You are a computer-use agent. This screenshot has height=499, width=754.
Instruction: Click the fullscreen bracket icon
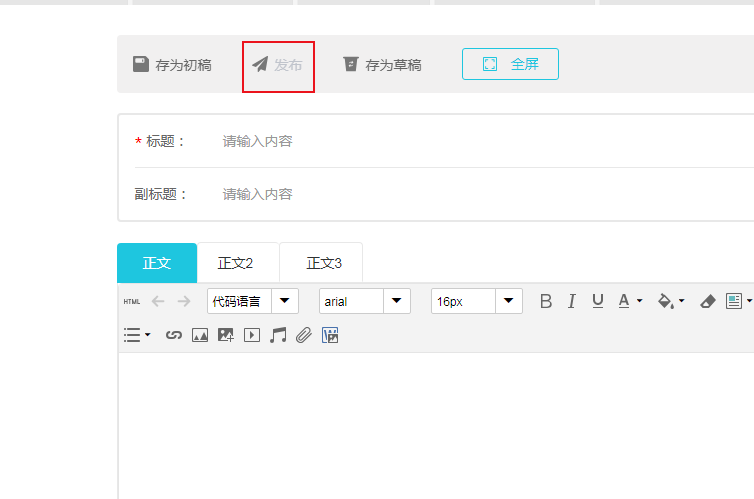[490, 64]
